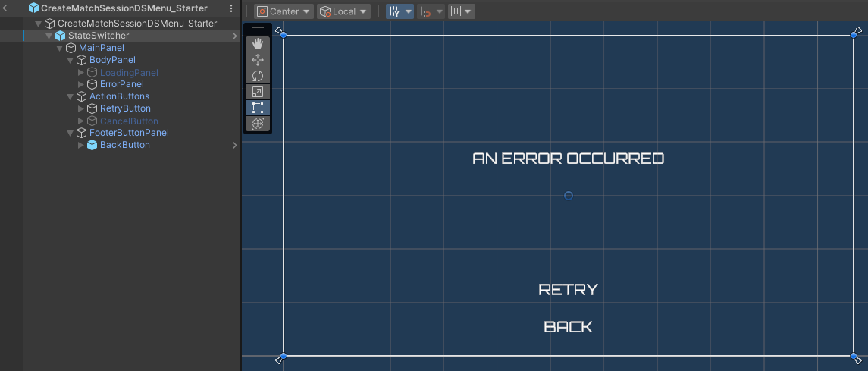
Task: Select MainPanel in the hierarchy
Action: point(102,48)
